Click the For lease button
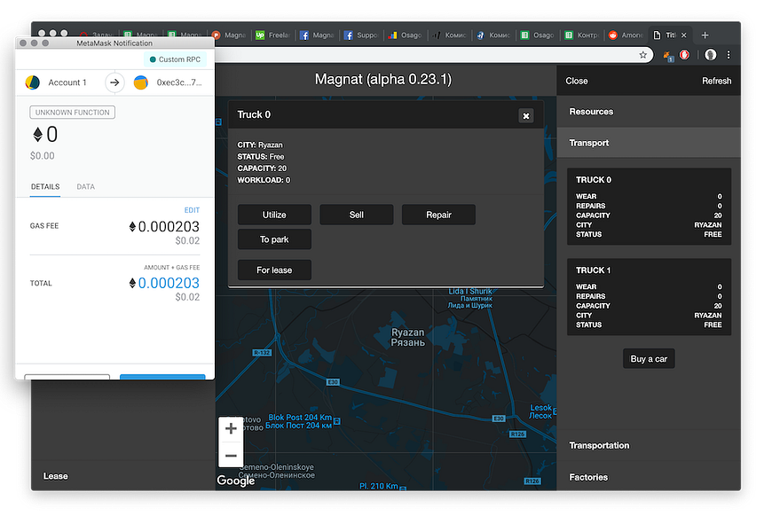This screenshot has width=772, height=532. point(274,270)
